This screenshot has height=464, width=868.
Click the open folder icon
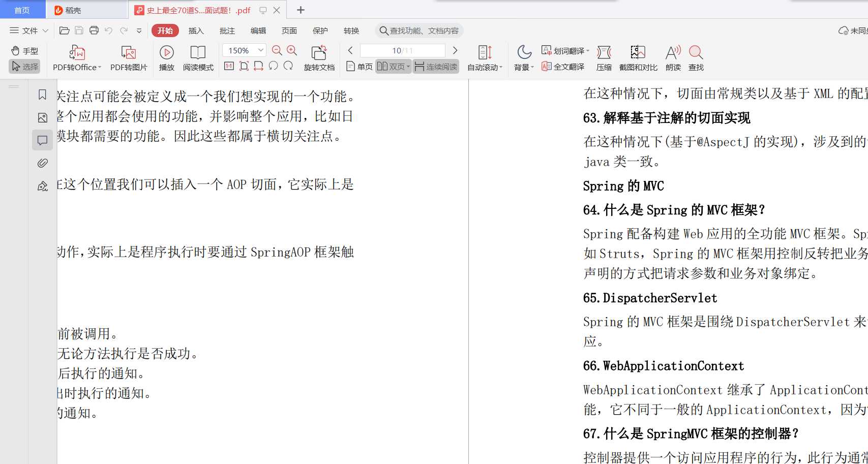64,30
